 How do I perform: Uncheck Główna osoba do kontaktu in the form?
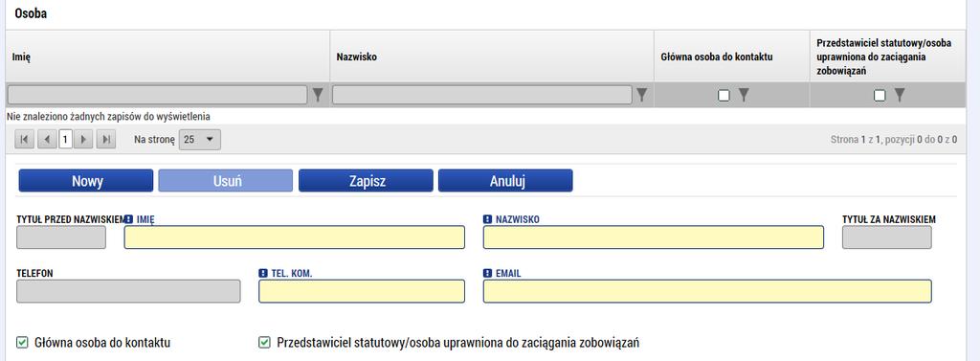coord(22,342)
